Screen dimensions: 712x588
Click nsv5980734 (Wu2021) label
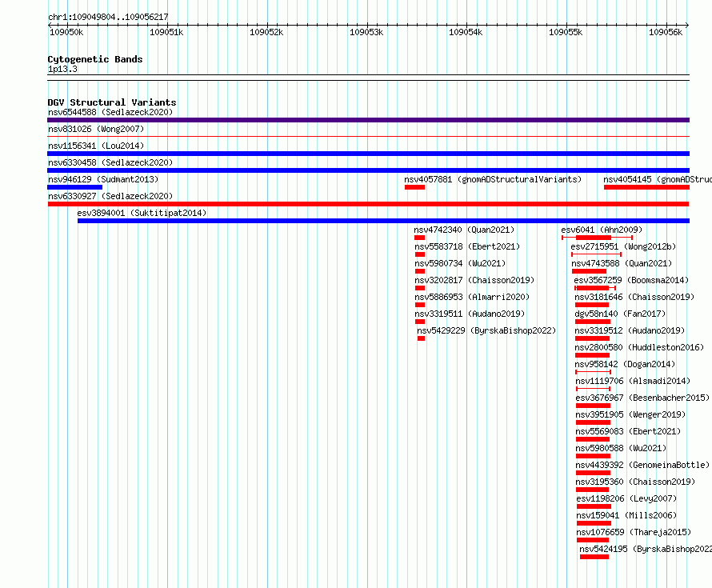(x=460, y=263)
